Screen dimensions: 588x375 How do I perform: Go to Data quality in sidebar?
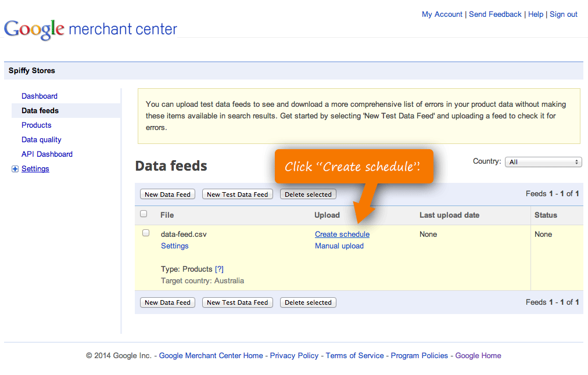[41, 139]
